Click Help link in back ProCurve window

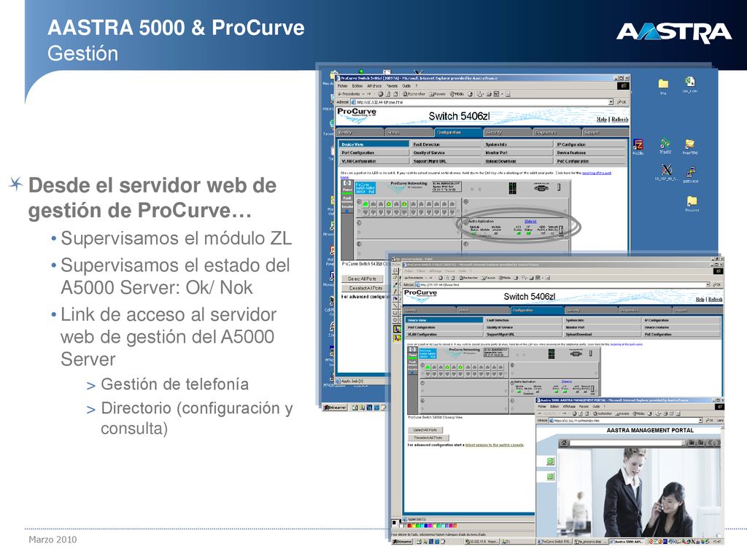602,119
